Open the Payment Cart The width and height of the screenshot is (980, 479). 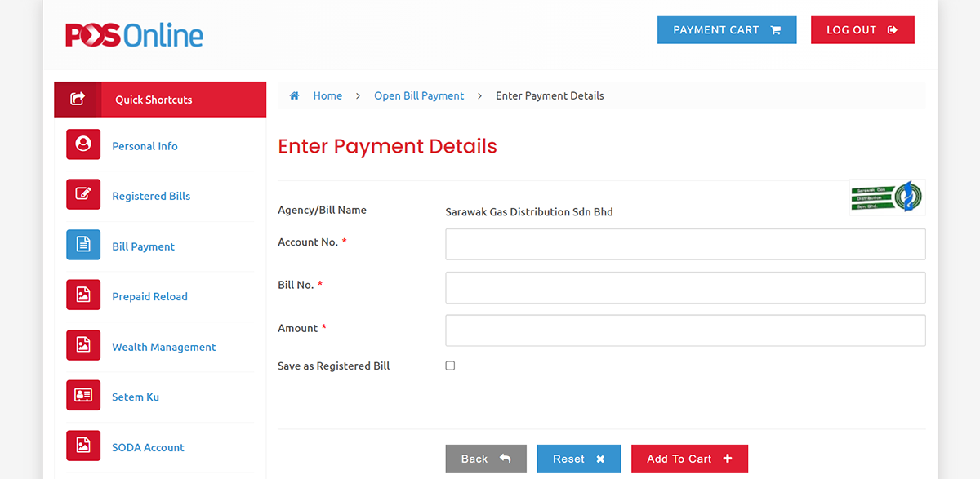click(x=727, y=29)
